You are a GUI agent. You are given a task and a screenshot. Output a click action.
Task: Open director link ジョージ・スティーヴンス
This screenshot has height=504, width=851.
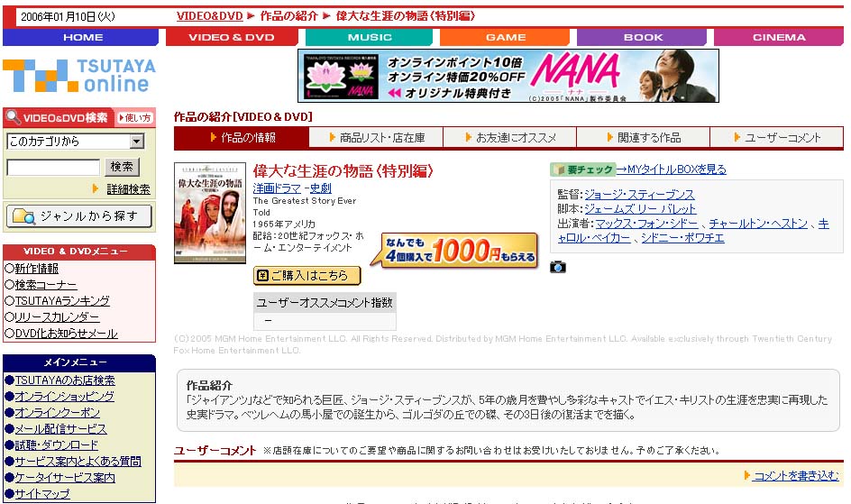point(639,195)
